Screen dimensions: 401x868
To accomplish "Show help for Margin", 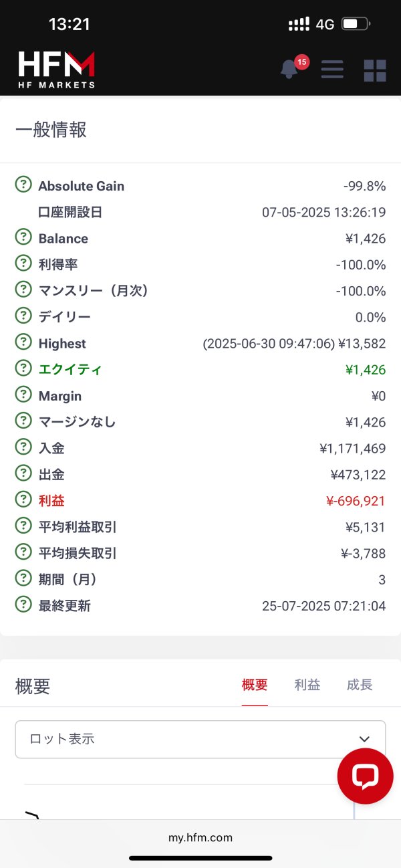I will click(x=23, y=395).
